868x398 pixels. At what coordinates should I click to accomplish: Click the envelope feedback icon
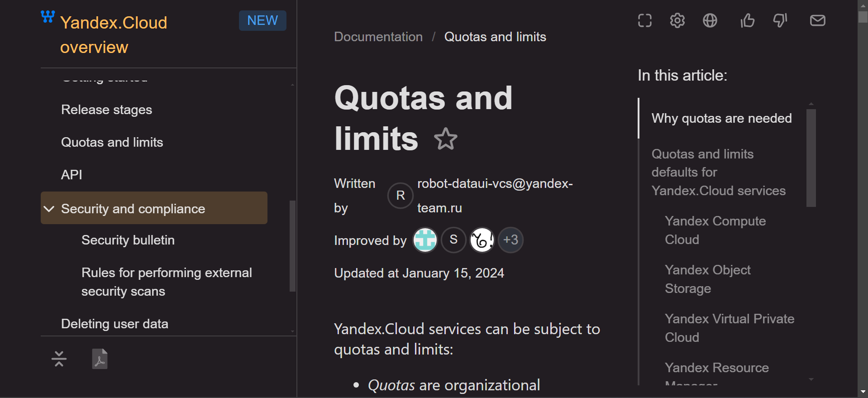(x=818, y=20)
